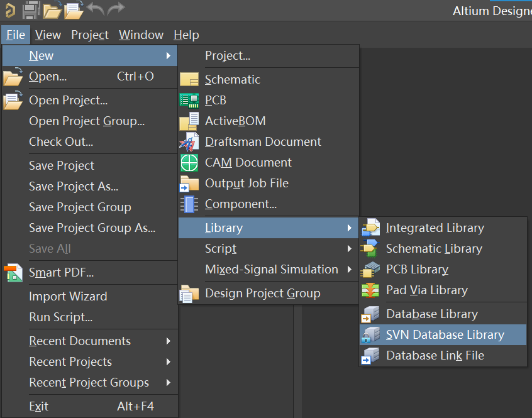This screenshot has width=532, height=418.
Task: Click the CAM Document crosshair icon
Action: tap(189, 163)
